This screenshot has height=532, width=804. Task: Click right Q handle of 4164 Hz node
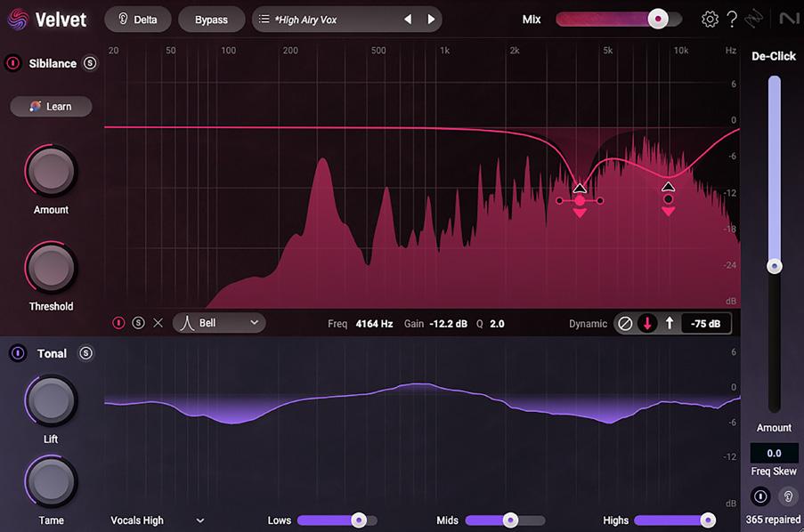(600, 201)
